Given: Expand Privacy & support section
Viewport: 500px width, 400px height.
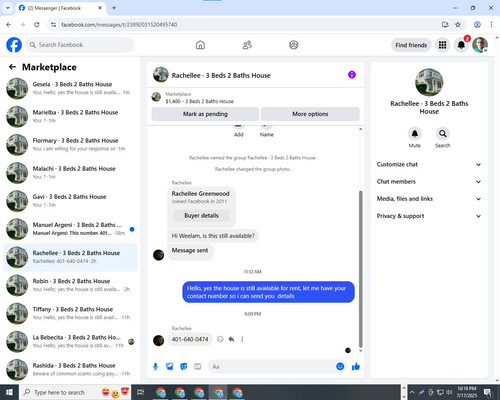Looking at the screenshot, I should (x=429, y=216).
